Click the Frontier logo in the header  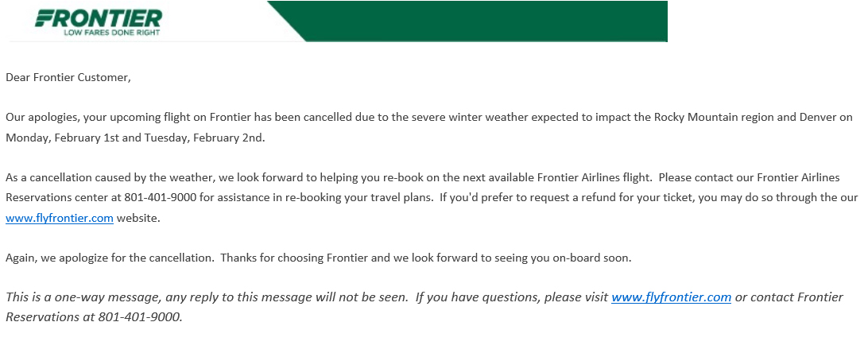tap(99, 18)
